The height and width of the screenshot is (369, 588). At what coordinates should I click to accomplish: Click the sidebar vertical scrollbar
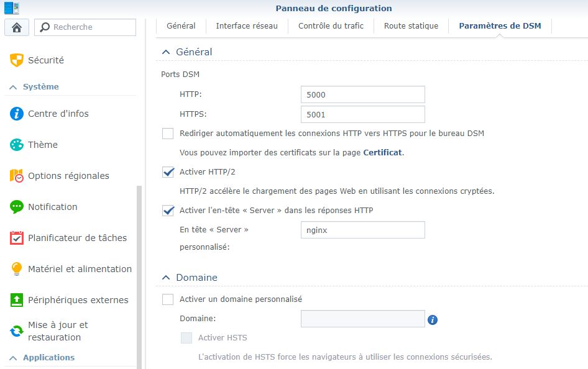pos(139,273)
